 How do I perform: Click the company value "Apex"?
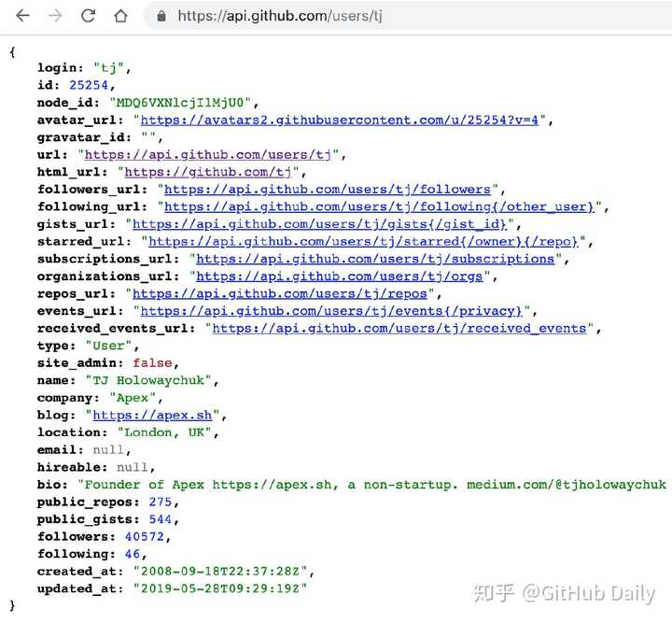point(133,398)
